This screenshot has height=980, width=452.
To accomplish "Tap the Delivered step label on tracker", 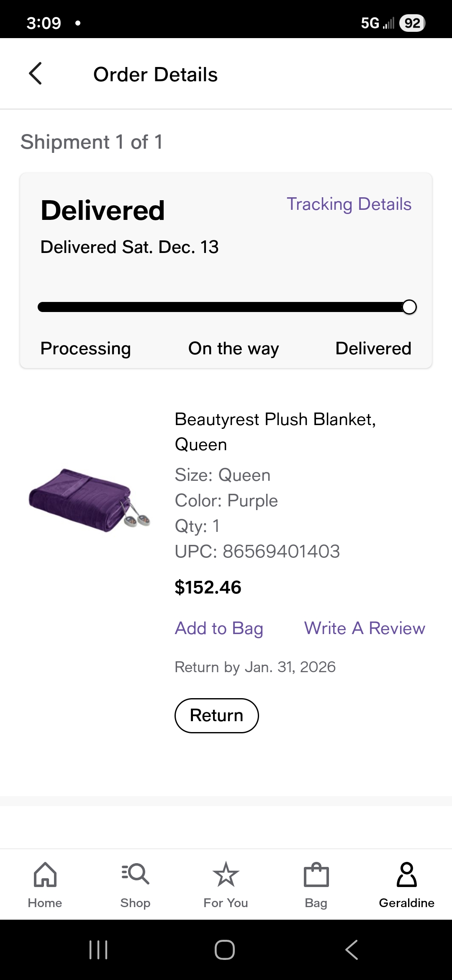I will (x=373, y=348).
